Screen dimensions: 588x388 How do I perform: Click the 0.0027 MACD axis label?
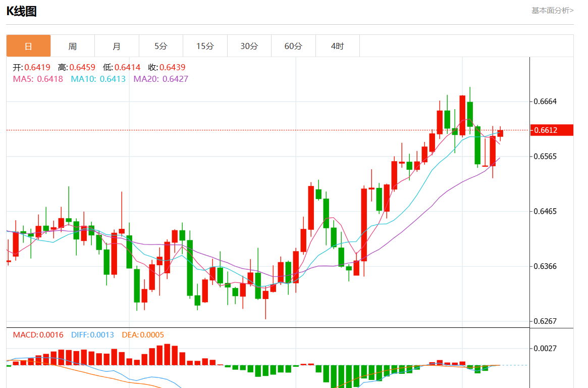click(545, 349)
